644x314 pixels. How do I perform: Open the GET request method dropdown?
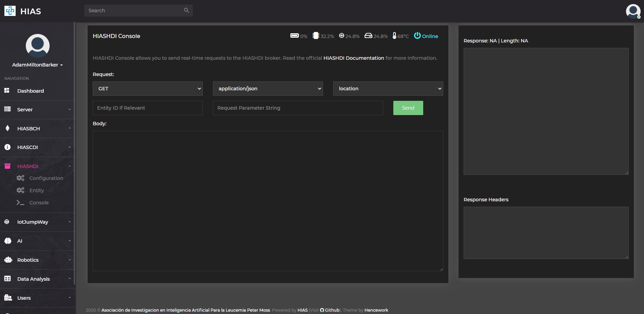(x=148, y=89)
